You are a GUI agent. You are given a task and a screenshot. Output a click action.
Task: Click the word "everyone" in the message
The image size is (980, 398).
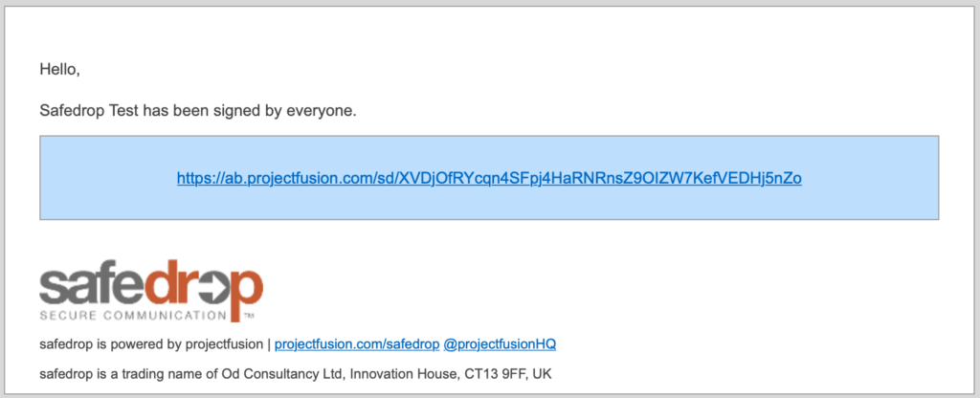click(323, 111)
